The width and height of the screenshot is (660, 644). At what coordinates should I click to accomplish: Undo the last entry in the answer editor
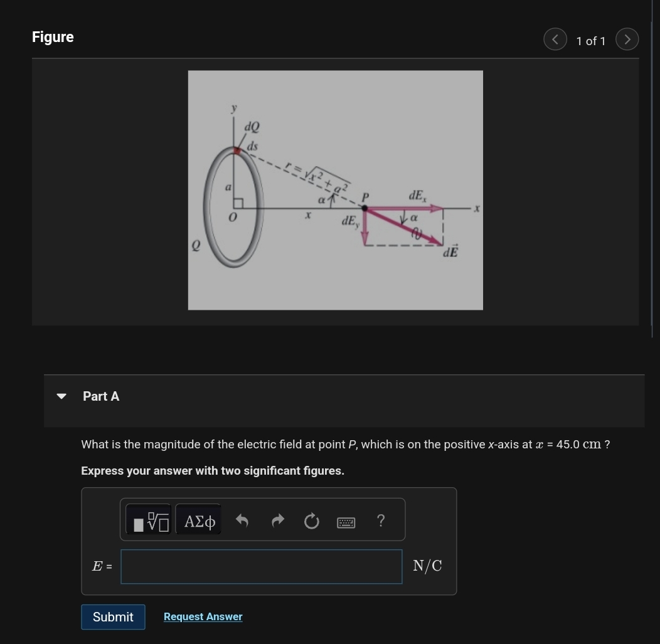point(243,520)
